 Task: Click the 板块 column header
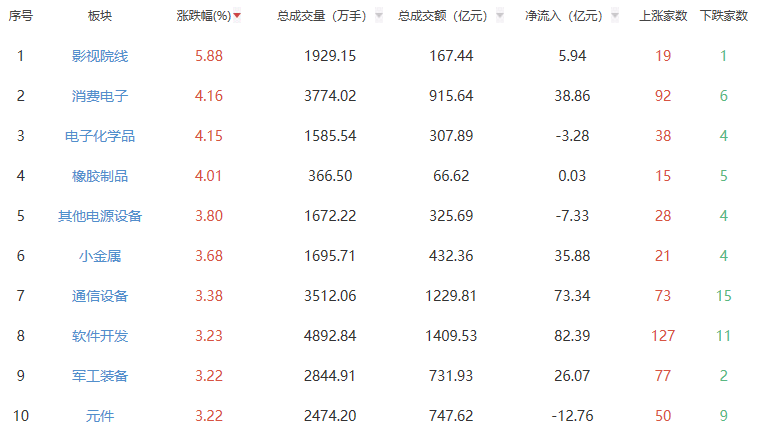click(100, 16)
